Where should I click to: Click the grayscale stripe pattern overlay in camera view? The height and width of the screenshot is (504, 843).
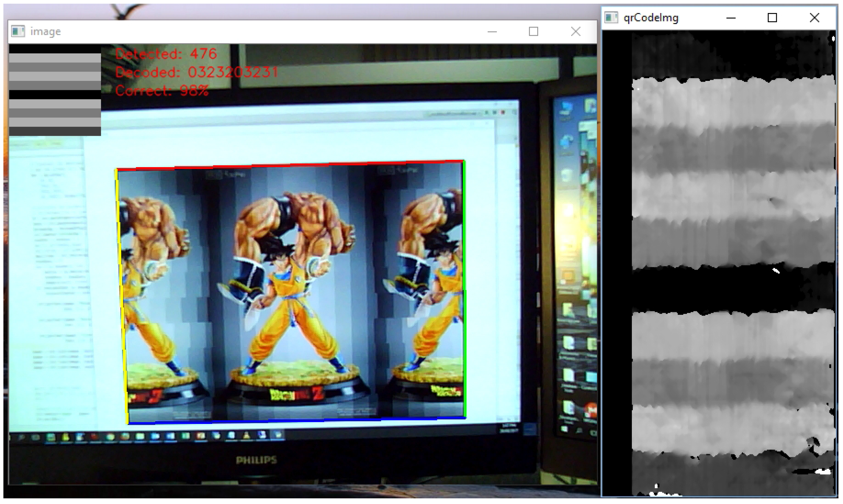(x=55, y=90)
